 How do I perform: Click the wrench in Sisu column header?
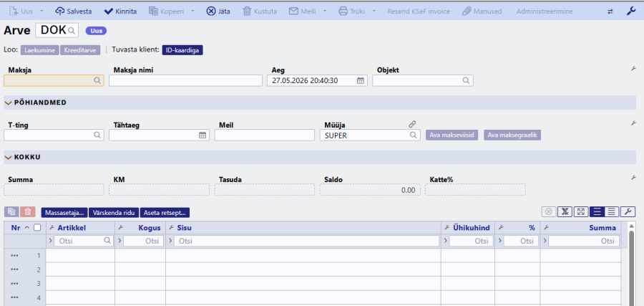click(x=171, y=227)
